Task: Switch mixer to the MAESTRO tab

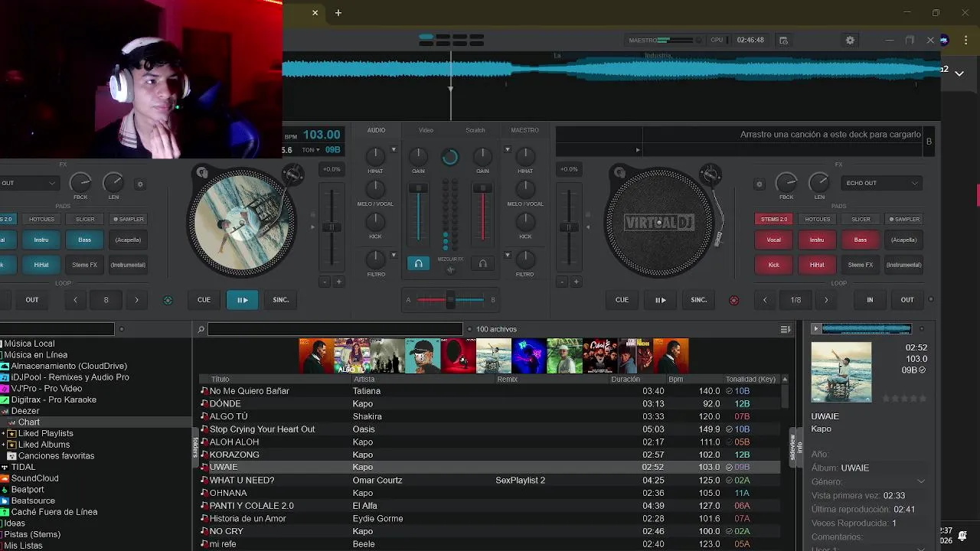Action: click(x=524, y=130)
